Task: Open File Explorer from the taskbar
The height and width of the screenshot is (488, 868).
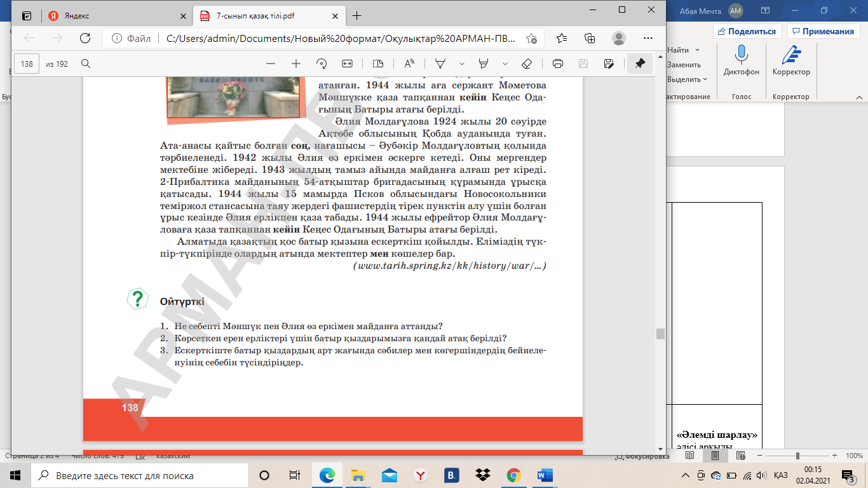Action: coord(358,475)
